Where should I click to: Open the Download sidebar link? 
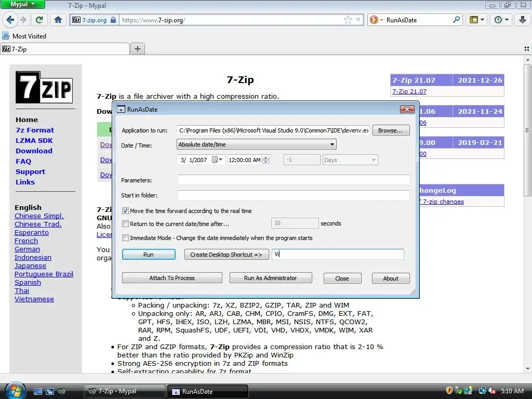coord(34,151)
